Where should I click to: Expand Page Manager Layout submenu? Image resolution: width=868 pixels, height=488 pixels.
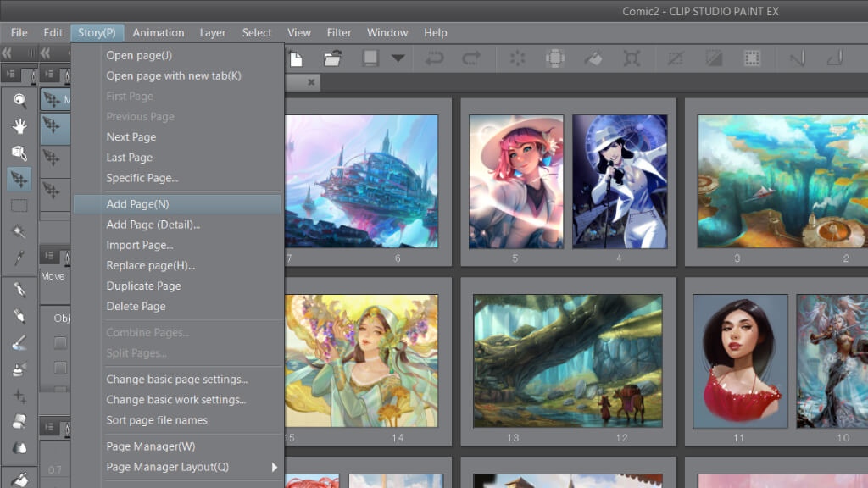274,467
